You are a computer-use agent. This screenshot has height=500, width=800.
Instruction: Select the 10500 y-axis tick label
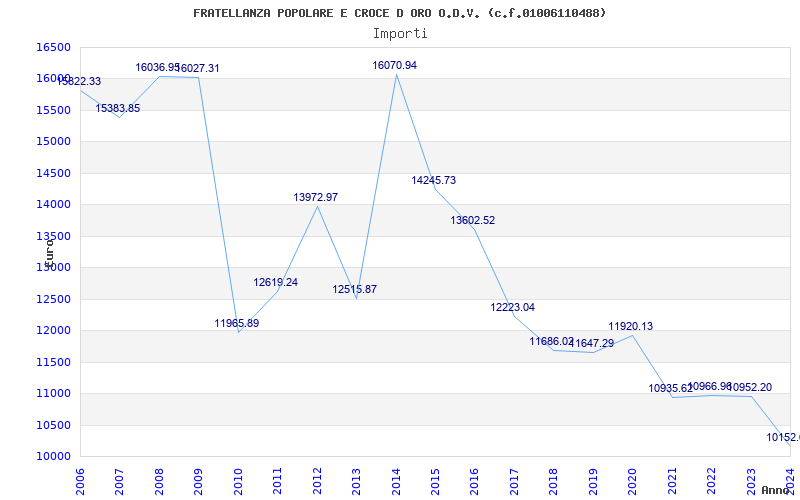pyautogui.click(x=53, y=425)
